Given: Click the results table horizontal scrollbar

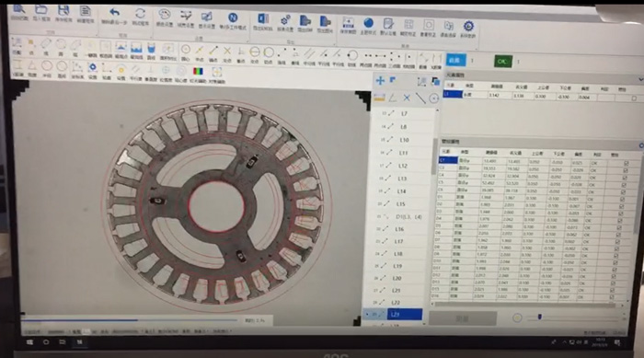Looking at the screenshot, I should pos(525,305).
